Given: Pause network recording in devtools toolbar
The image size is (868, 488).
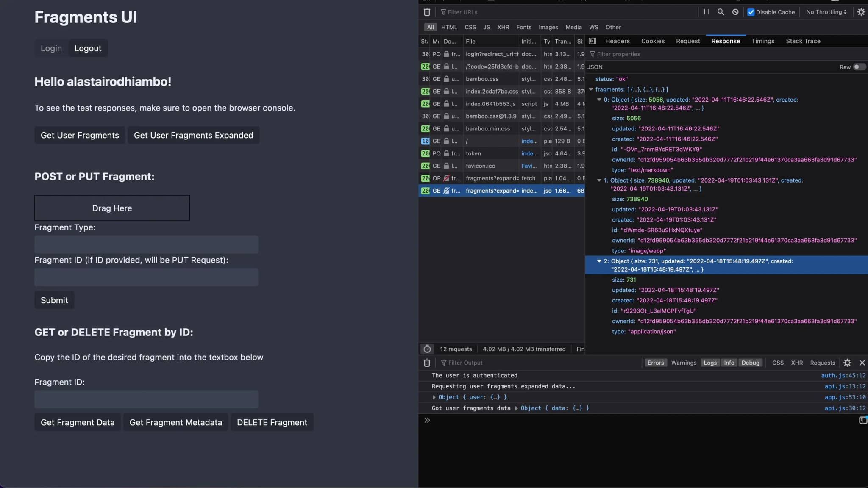Looking at the screenshot, I should click(x=706, y=12).
